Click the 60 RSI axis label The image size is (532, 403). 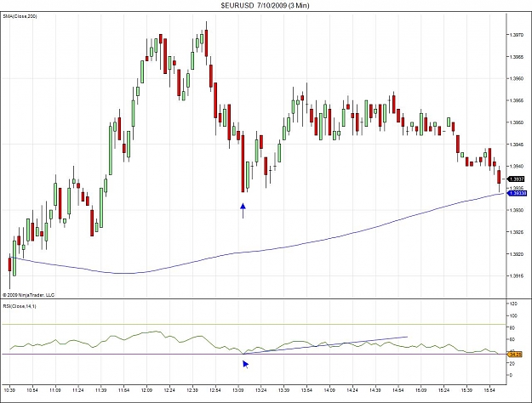(512, 339)
